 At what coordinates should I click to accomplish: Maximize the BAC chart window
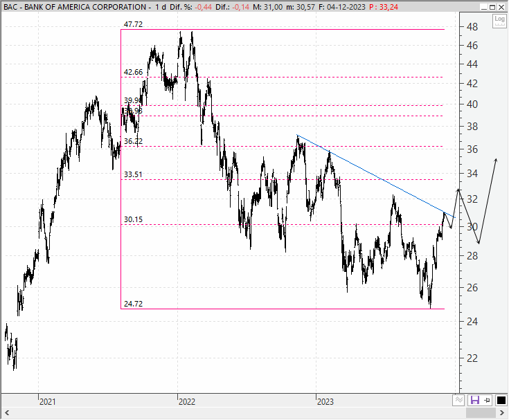[x=492, y=7]
